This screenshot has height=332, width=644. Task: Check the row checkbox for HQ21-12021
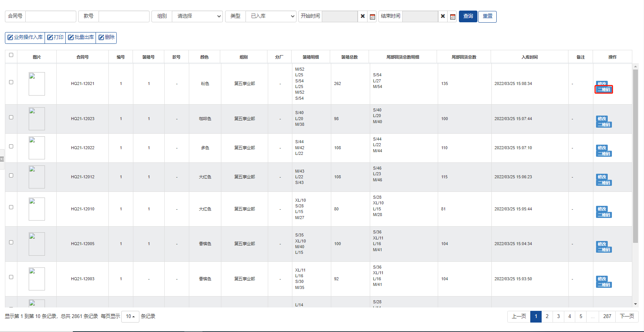coord(11,82)
